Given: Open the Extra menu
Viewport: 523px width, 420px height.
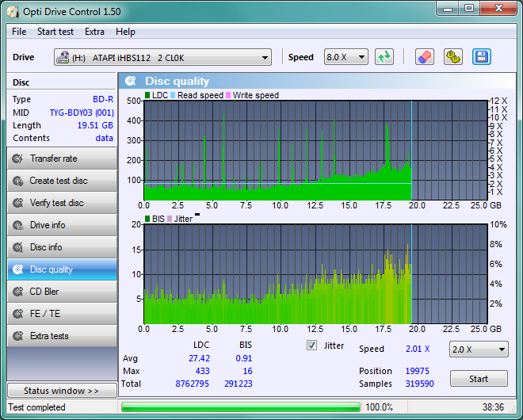Looking at the screenshot, I should (94, 32).
